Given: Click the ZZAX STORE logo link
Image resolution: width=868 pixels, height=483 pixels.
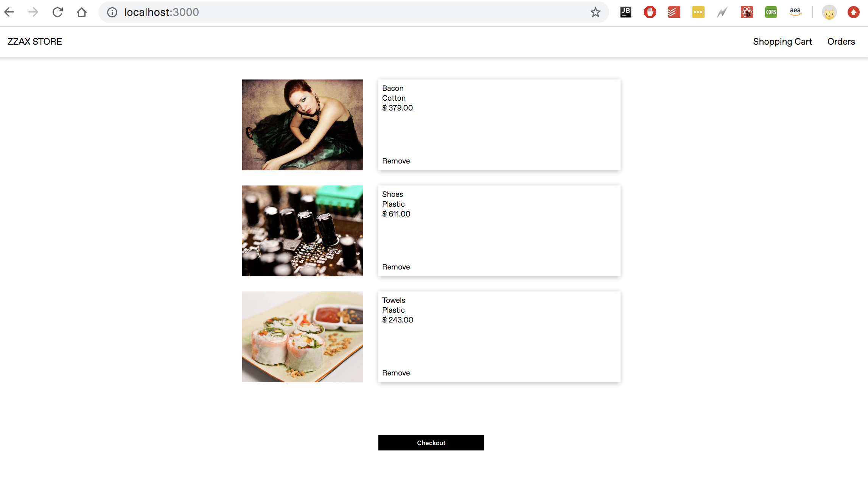Looking at the screenshot, I should [x=35, y=42].
